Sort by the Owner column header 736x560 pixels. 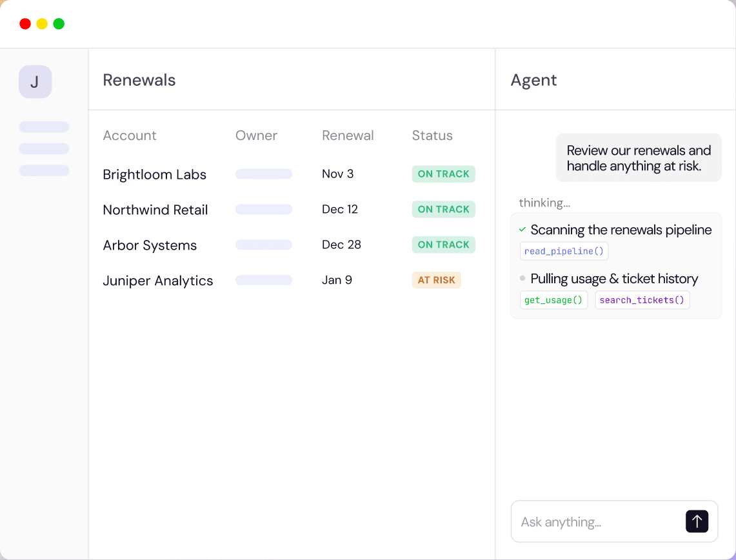point(256,135)
